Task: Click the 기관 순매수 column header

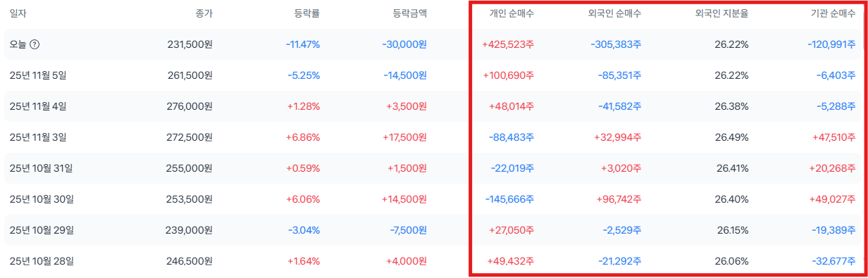Action: tap(834, 13)
